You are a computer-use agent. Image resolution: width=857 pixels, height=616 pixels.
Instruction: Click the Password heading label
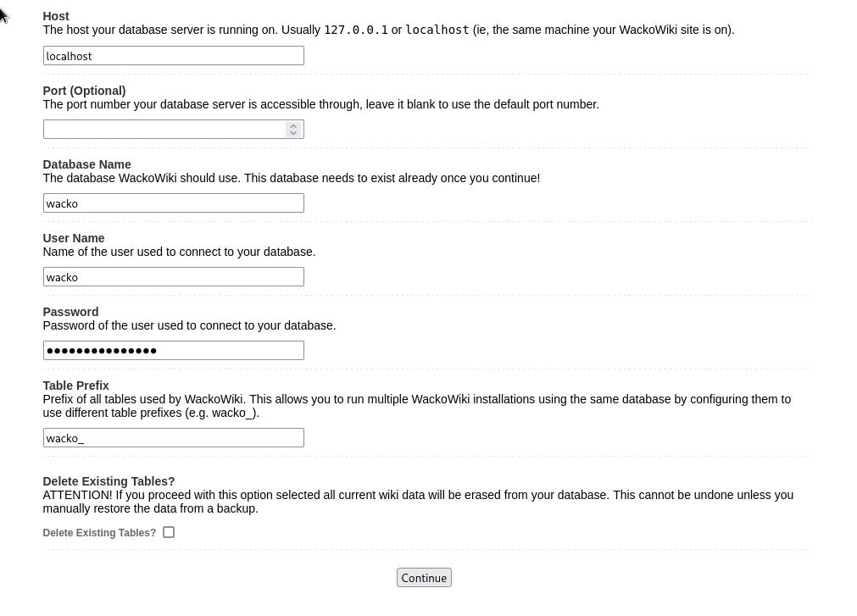point(70,312)
